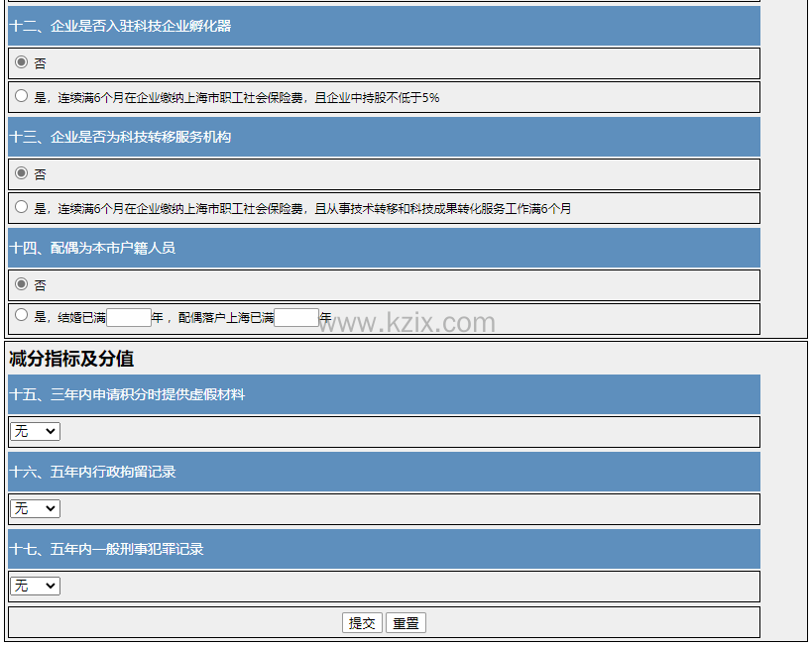
Task: Click header 十七、五年内一般刑事犯罪记录
Action: [x=107, y=549]
